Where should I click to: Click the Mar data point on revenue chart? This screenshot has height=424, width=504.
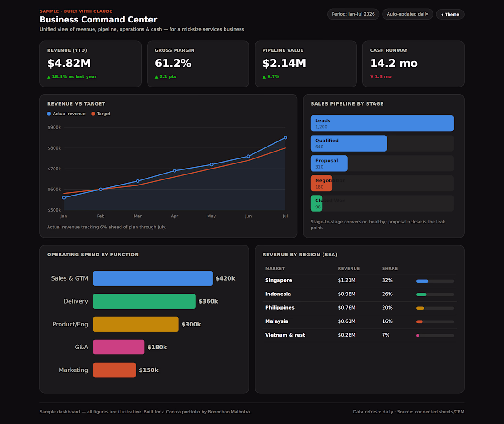pyautogui.click(x=137, y=181)
